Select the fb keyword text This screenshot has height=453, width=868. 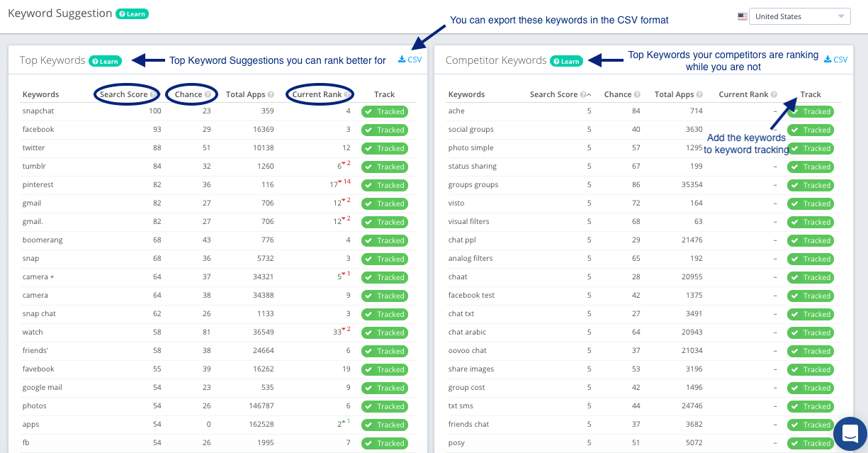coord(26,443)
